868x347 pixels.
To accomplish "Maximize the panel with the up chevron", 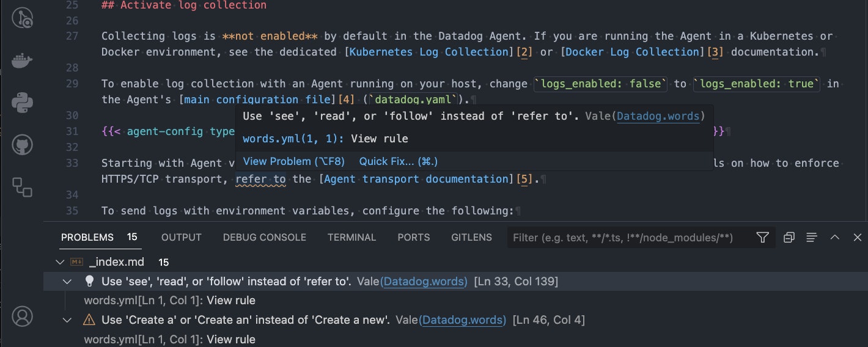I will coord(834,238).
